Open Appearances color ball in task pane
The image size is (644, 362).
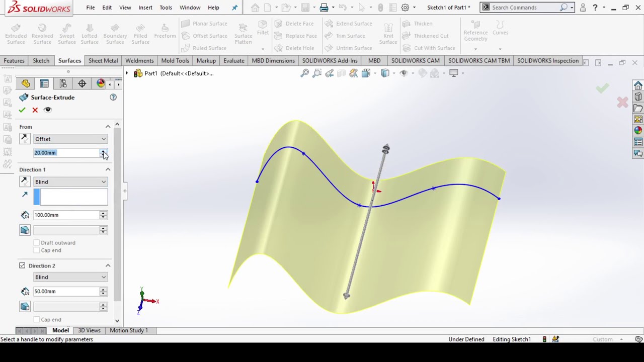(x=638, y=131)
